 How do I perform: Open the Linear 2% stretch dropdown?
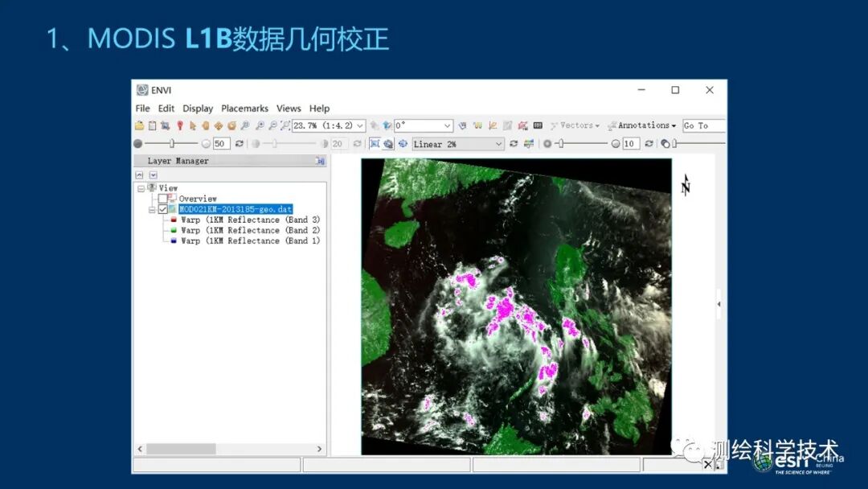[x=498, y=144]
